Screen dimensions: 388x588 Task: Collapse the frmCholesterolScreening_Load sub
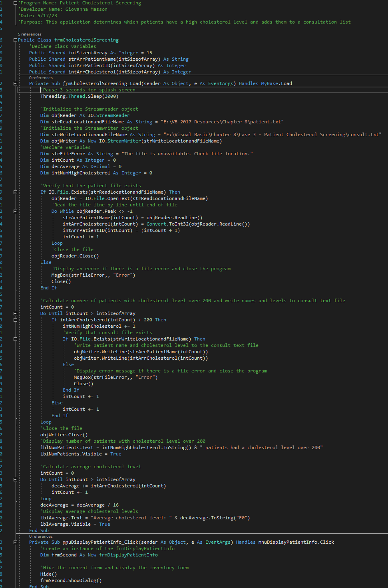pyautogui.click(x=15, y=83)
